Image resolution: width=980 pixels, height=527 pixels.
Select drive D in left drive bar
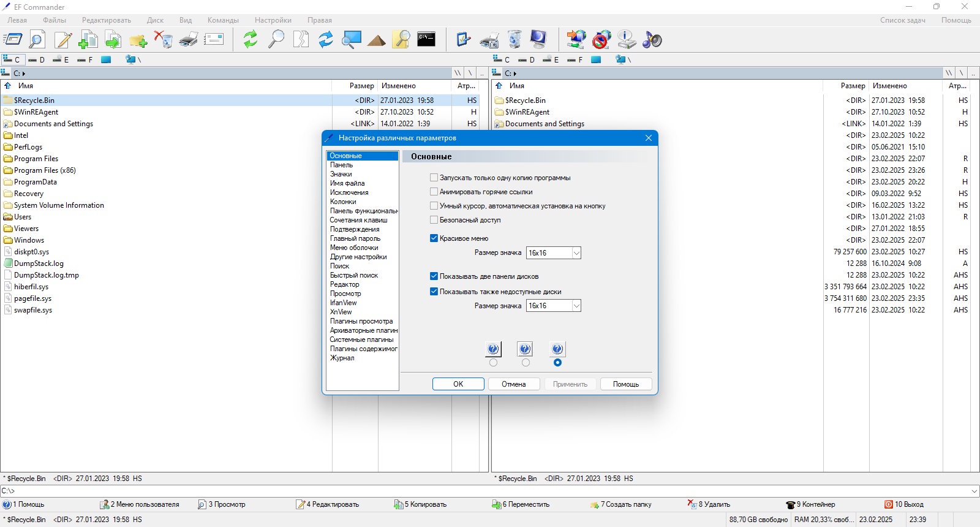(37, 59)
